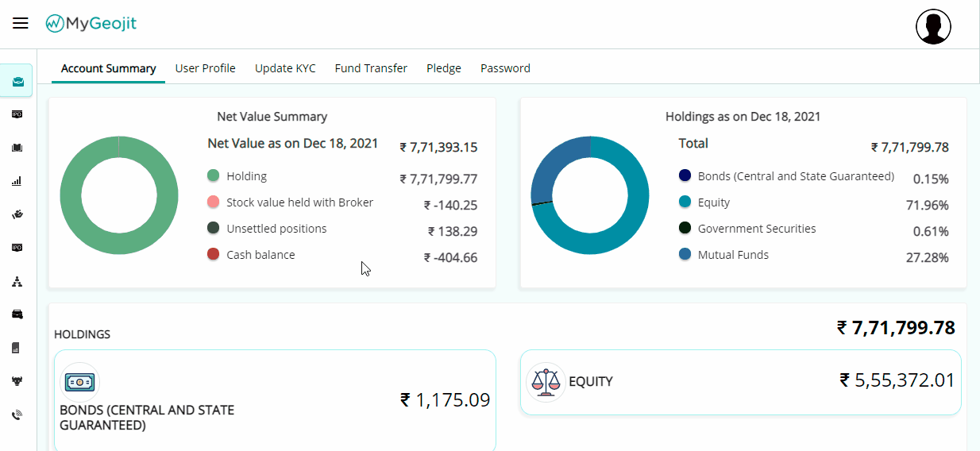The width and height of the screenshot is (980, 451).
Task: Open the Update KYC tab
Action: (285, 68)
